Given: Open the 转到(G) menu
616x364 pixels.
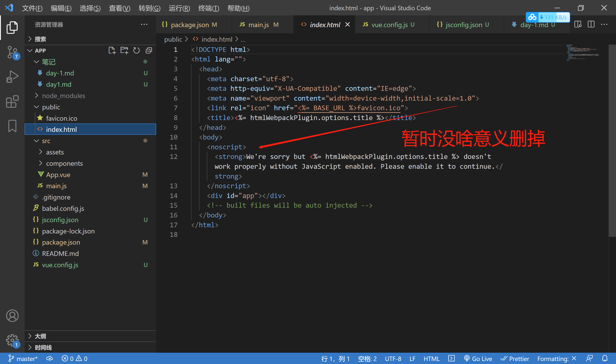Looking at the screenshot, I should (x=150, y=8).
